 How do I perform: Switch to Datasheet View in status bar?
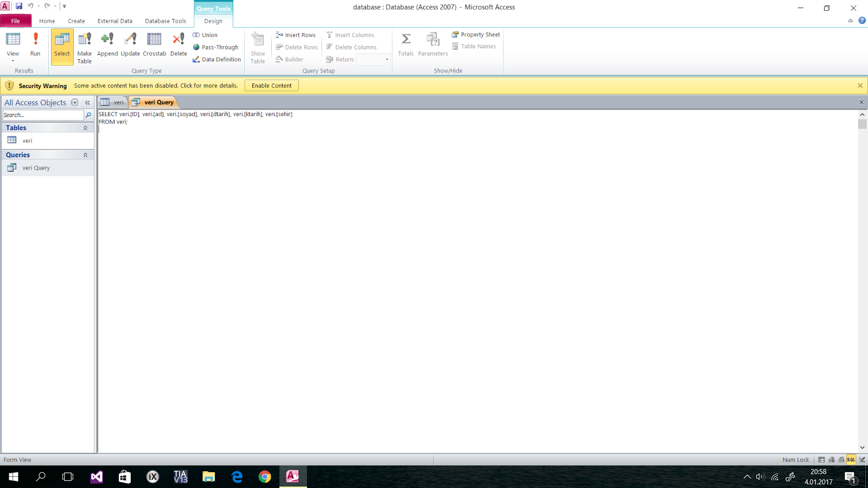click(821, 460)
